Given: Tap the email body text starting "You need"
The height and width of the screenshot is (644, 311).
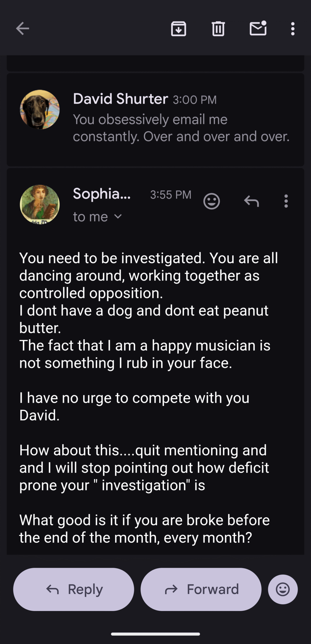Looking at the screenshot, I should 149,275.
